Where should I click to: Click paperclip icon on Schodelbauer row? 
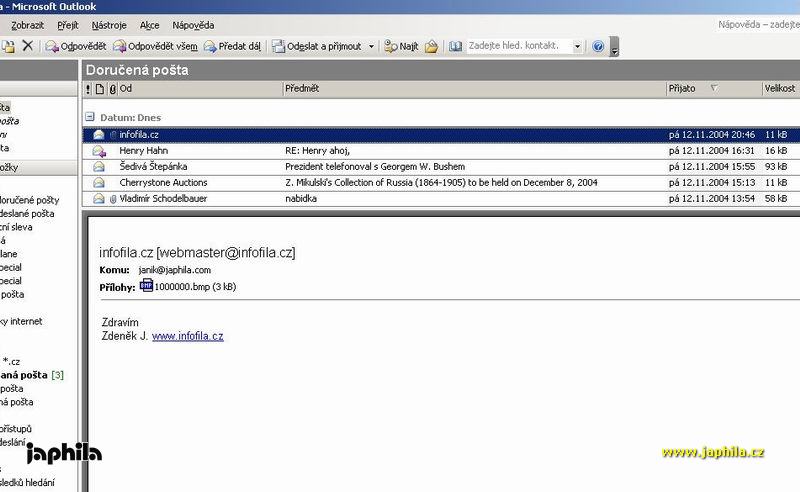pyautogui.click(x=113, y=199)
